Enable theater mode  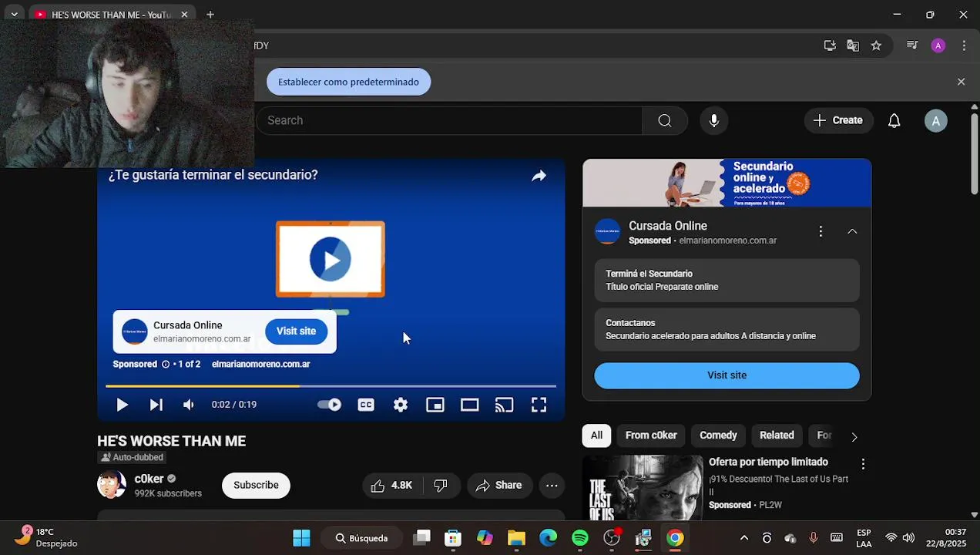click(470, 405)
